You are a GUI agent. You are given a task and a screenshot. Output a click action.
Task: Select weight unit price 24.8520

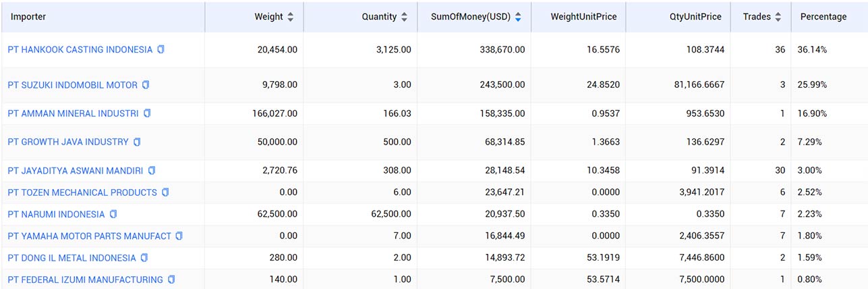(x=602, y=85)
